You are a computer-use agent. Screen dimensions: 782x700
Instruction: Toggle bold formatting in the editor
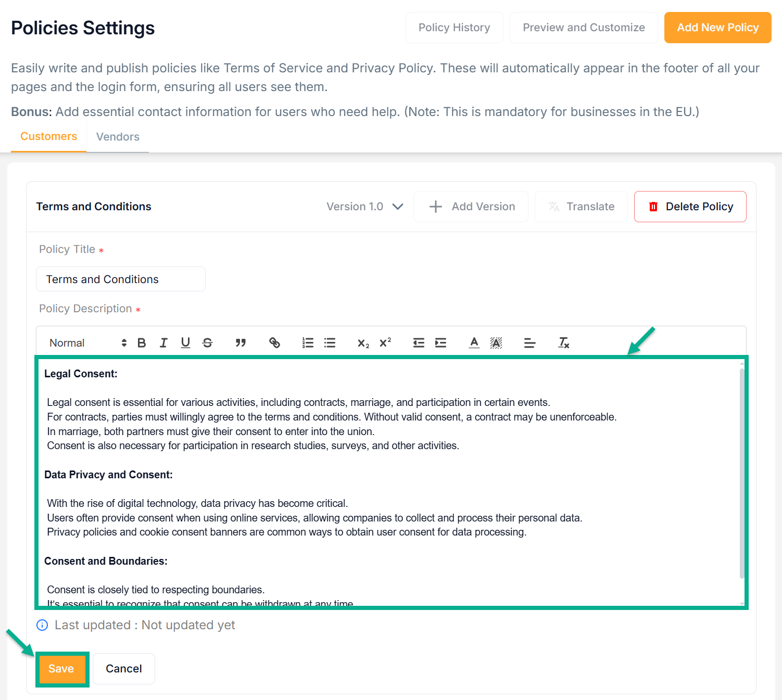point(142,343)
